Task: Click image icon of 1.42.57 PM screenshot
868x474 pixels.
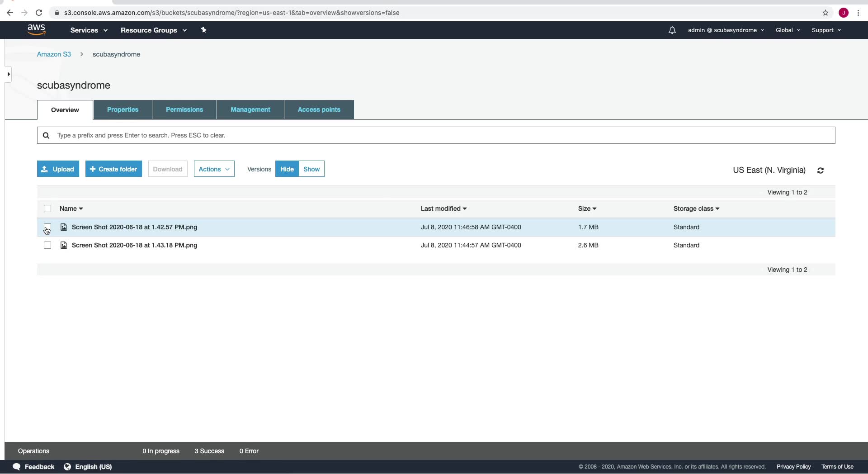Action: 64,227
